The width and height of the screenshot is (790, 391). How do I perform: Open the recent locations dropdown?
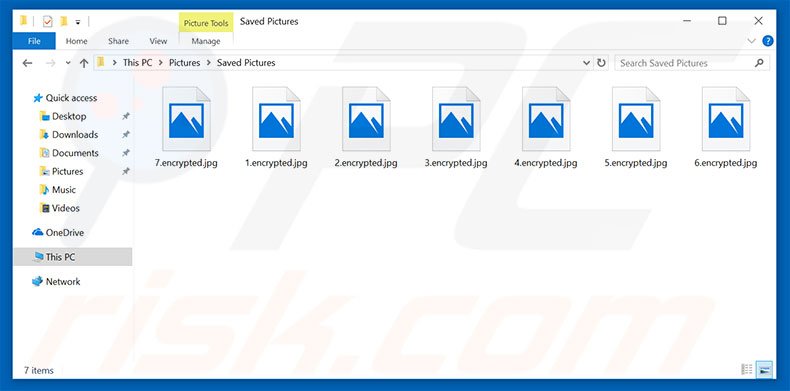pyautogui.click(x=68, y=63)
